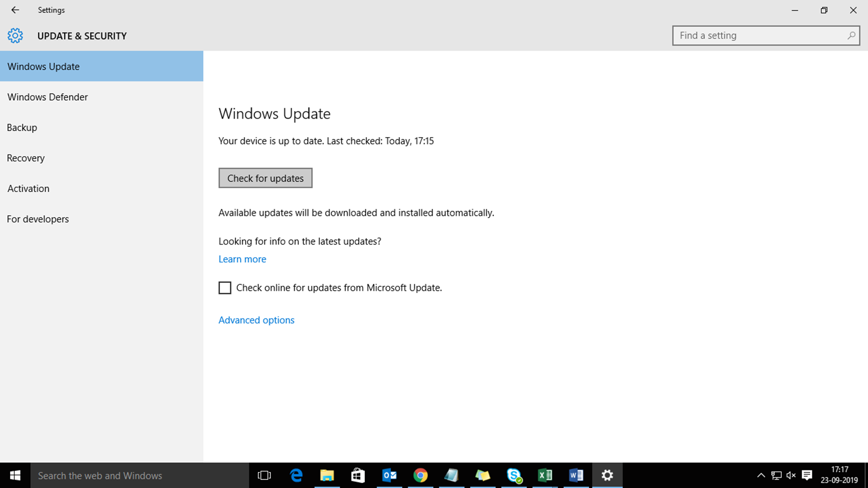
Task: Open Advanced options settings
Action: pyautogui.click(x=256, y=319)
